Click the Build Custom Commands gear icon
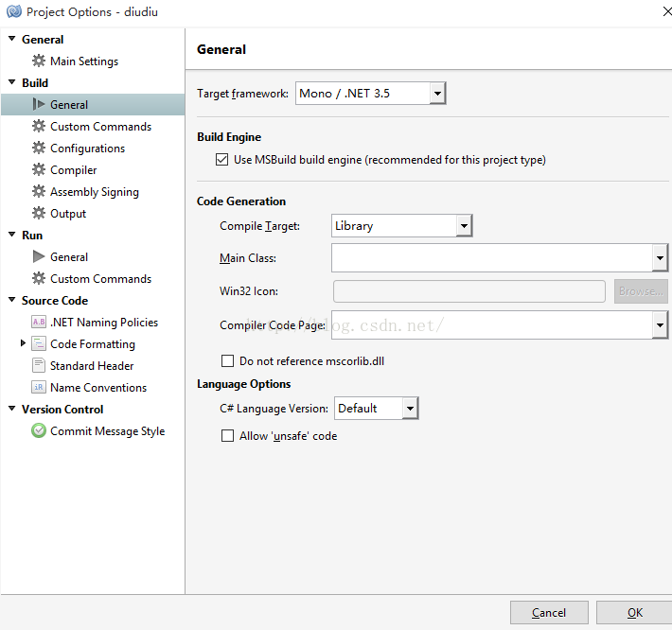 click(39, 127)
